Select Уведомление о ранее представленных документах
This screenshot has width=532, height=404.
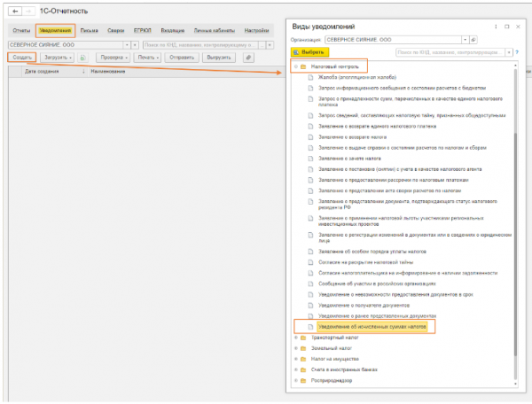pyautogui.click(x=377, y=316)
